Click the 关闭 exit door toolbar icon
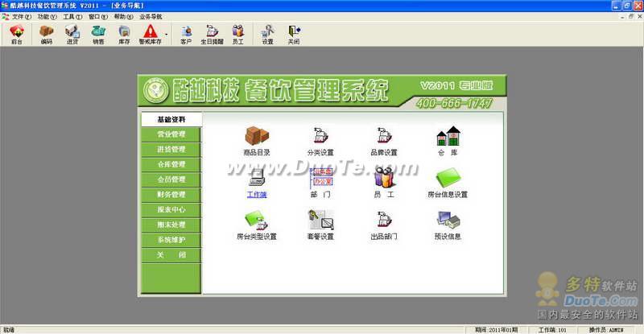The image size is (644, 334). pos(293,35)
